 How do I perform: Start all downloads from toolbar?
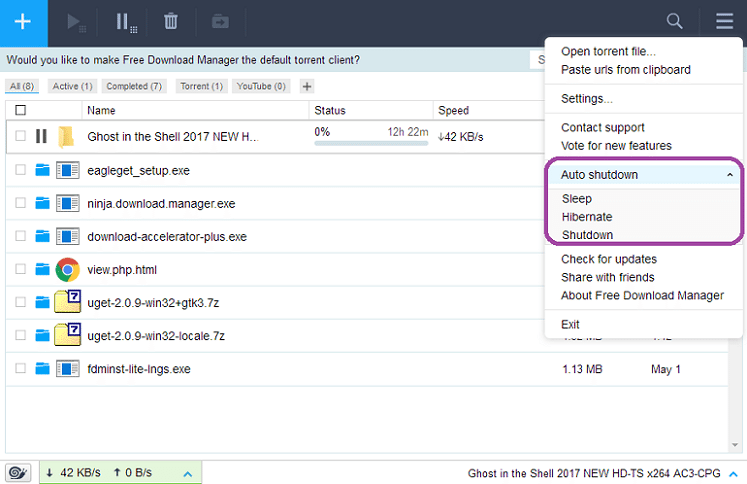pyautogui.click(x=75, y=22)
